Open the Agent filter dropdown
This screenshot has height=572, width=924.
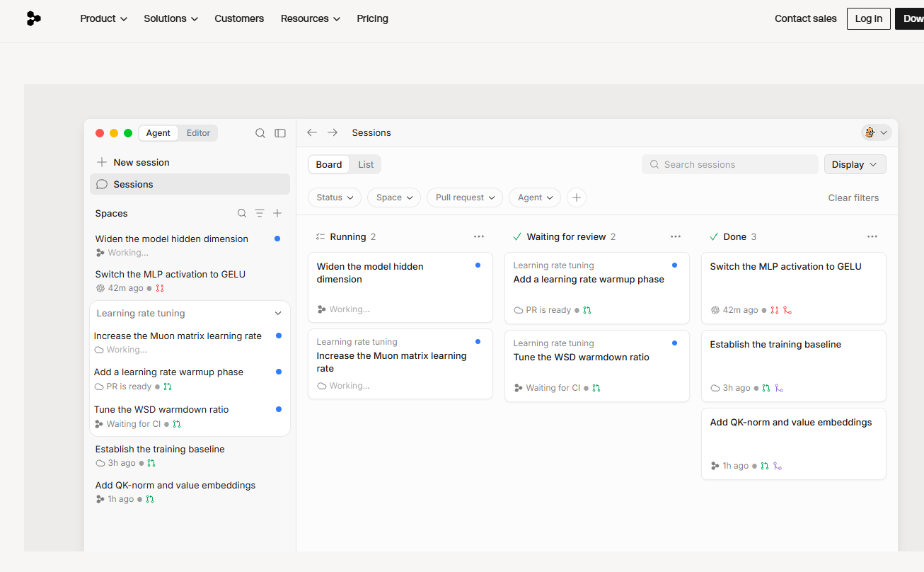tap(535, 198)
